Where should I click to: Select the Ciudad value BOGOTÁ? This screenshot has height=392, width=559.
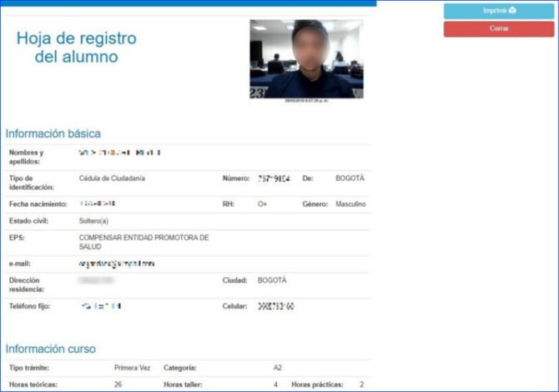[x=272, y=280]
